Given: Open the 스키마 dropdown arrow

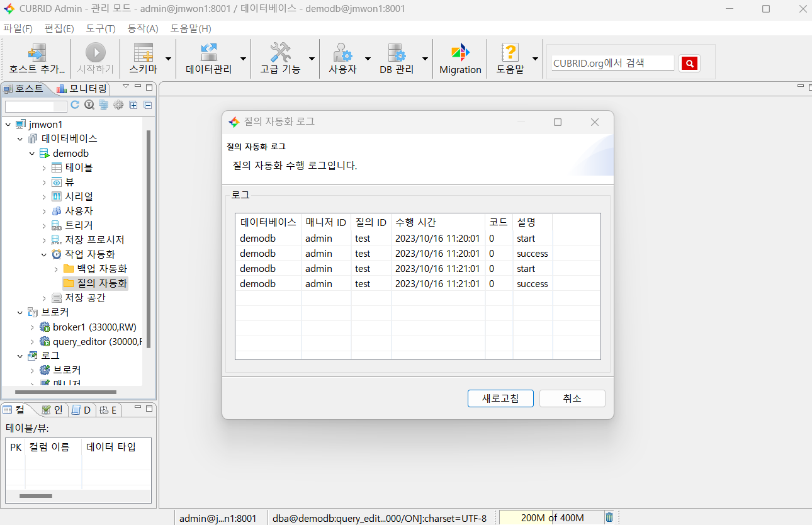Looking at the screenshot, I should pos(168,59).
